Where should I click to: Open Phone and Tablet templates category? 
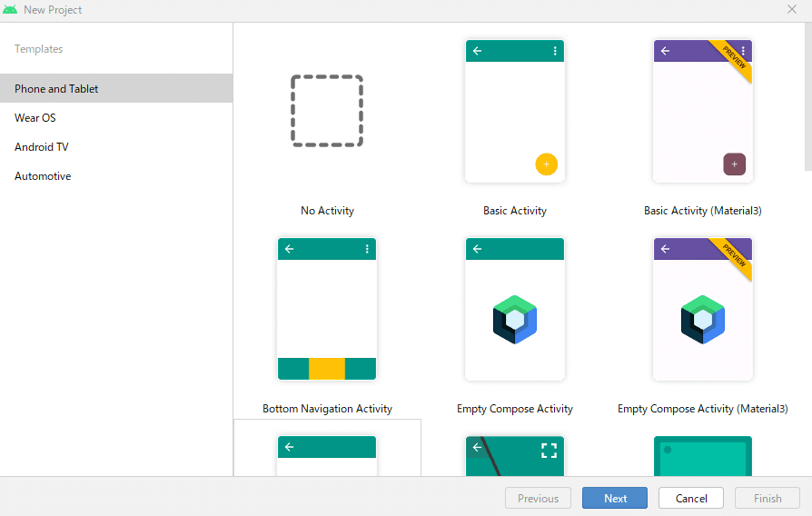[x=116, y=89]
